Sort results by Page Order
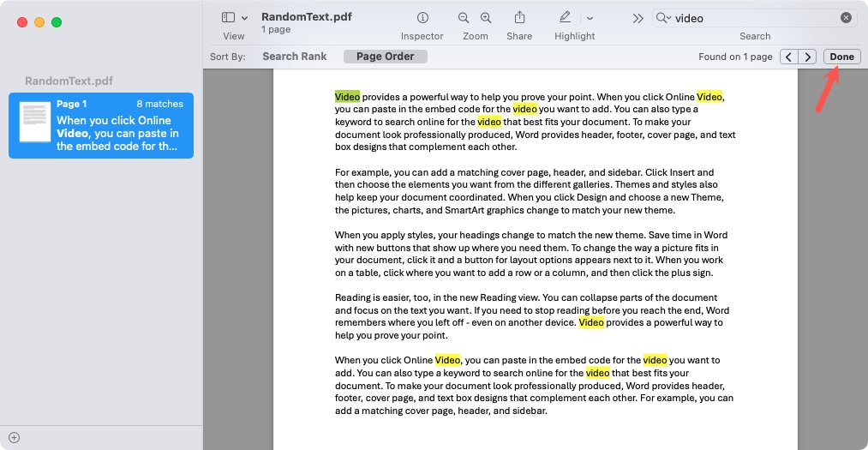868x450 pixels. click(x=385, y=57)
